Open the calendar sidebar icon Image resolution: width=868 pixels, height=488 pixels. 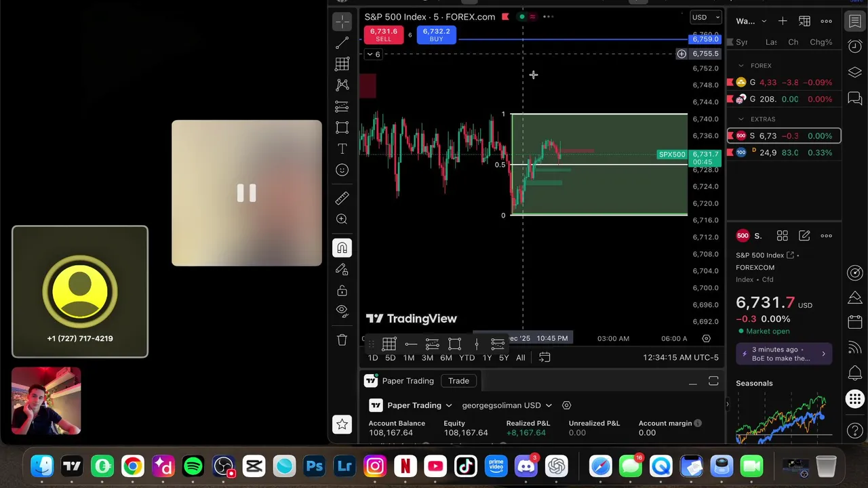(854, 322)
